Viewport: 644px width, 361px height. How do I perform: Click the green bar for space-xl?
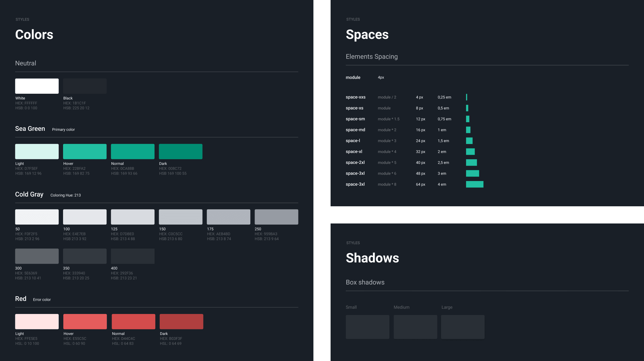(470, 151)
